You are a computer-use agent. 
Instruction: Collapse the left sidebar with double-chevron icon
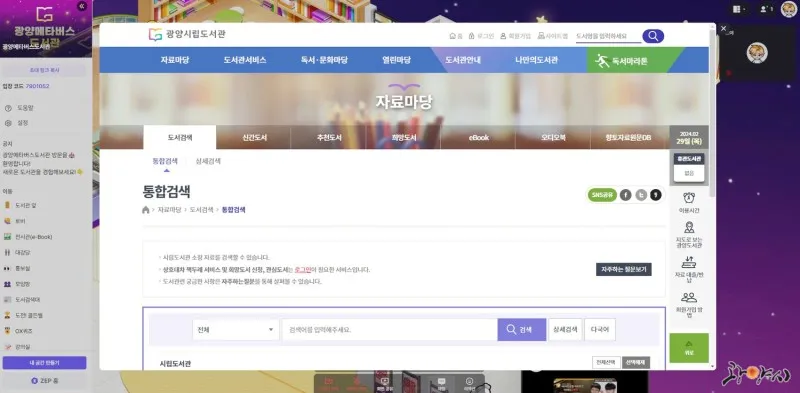click(x=82, y=6)
